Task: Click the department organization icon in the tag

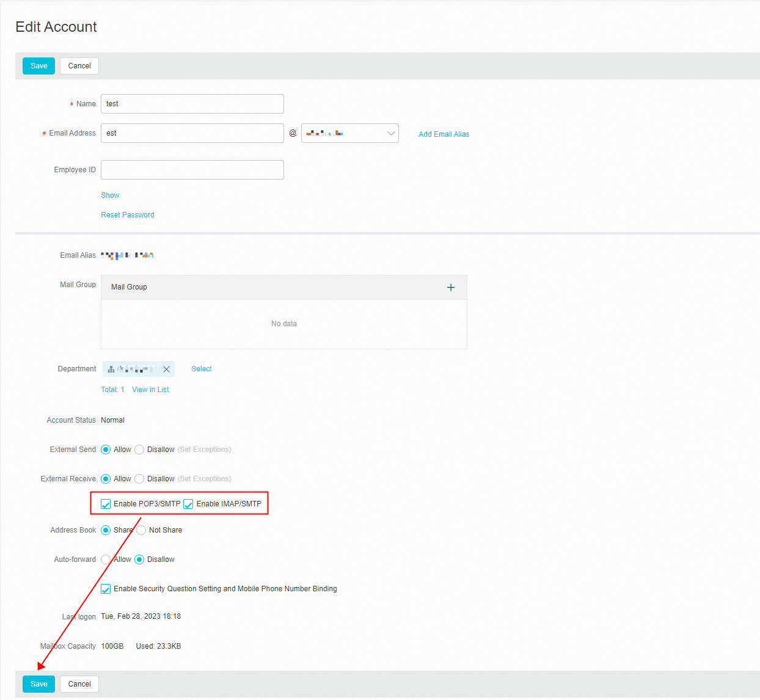Action: tap(111, 369)
